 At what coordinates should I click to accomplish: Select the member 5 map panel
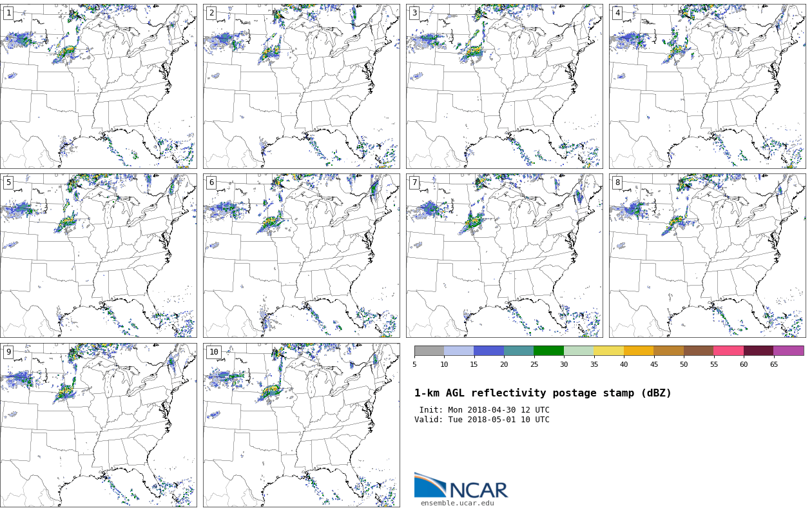click(99, 255)
